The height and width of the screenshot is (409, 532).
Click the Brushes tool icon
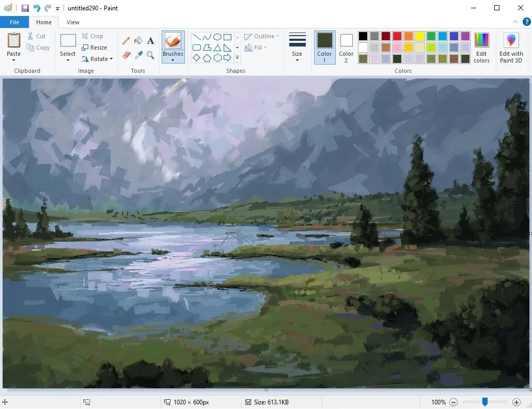click(x=173, y=41)
